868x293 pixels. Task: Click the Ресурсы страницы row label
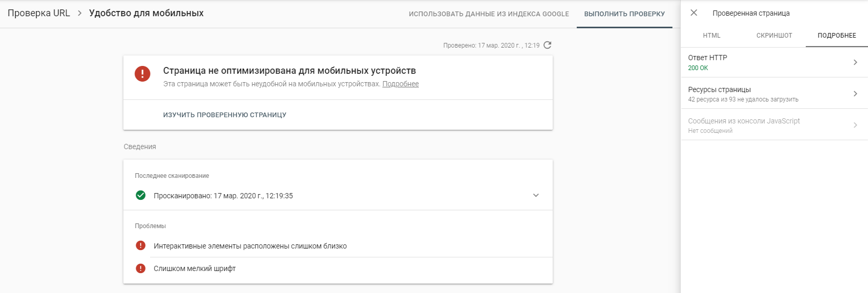coord(719,89)
